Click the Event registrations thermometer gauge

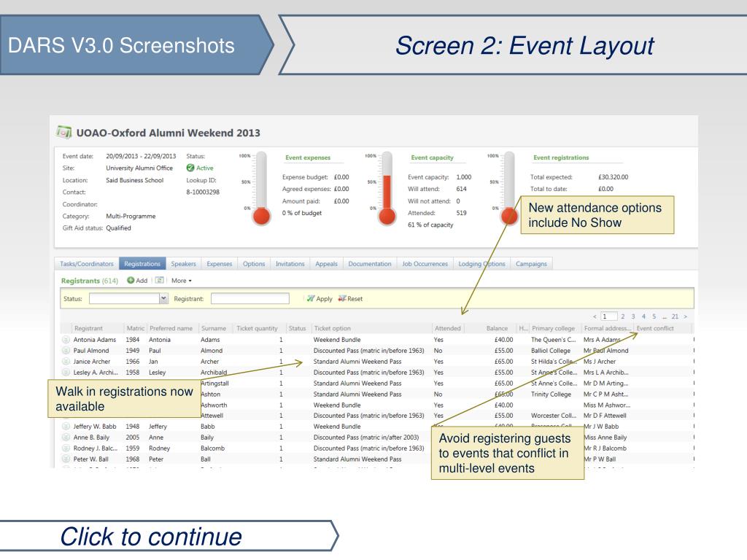pyautogui.click(x=509, y=188)
